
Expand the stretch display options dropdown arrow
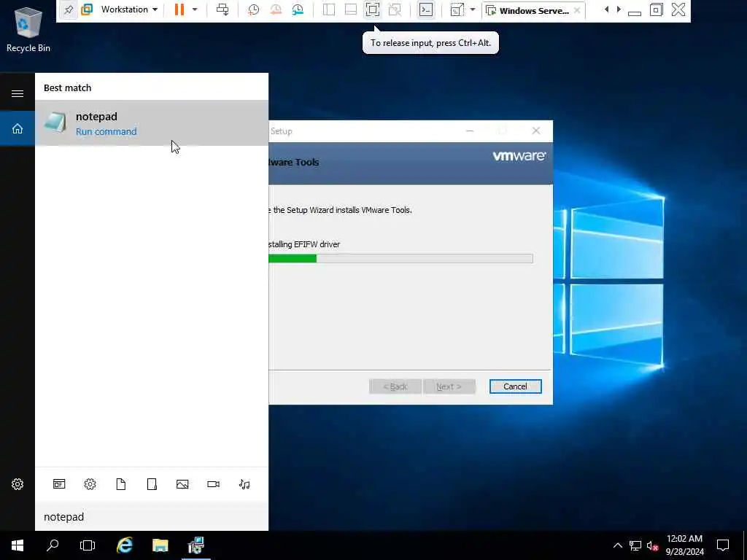[x=473, y=9]
